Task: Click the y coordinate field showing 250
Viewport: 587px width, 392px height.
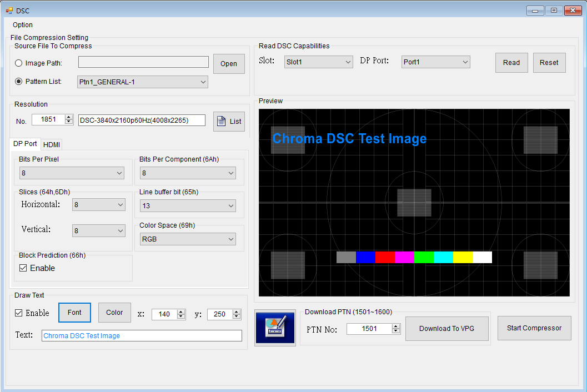Action: 220,314
